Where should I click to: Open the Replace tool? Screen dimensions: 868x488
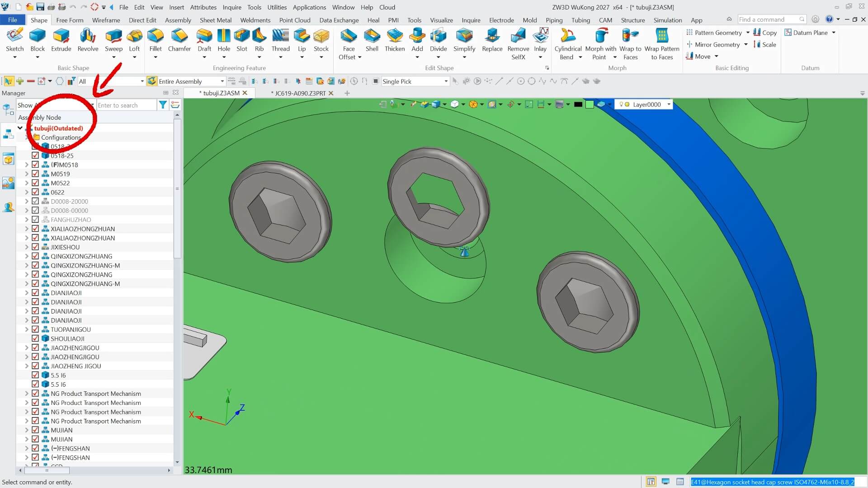click(x=492, y=40)
